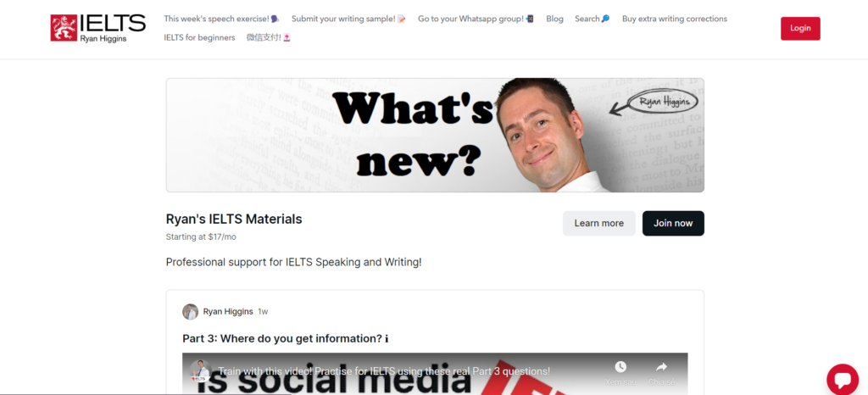Click the YouTube channel avatar in video
Image resolution: width=868 pixels, height=395 pixels.
(200, 370)
